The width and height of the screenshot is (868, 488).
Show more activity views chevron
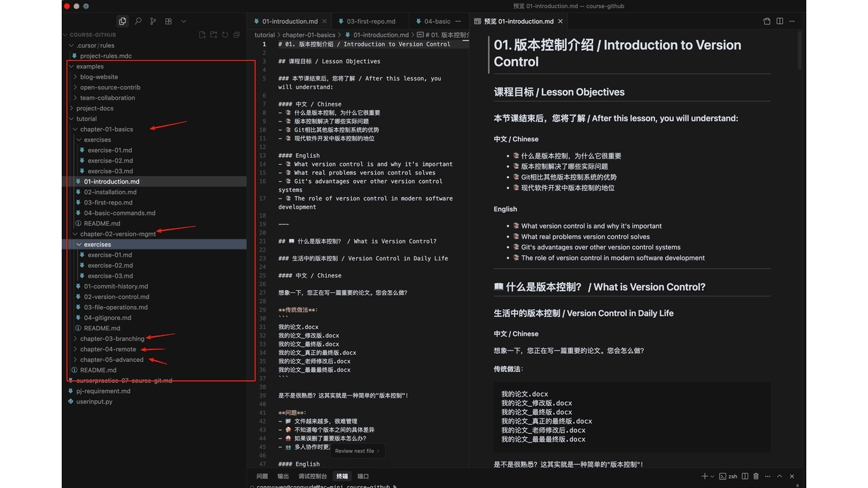[x=183, y=22]
